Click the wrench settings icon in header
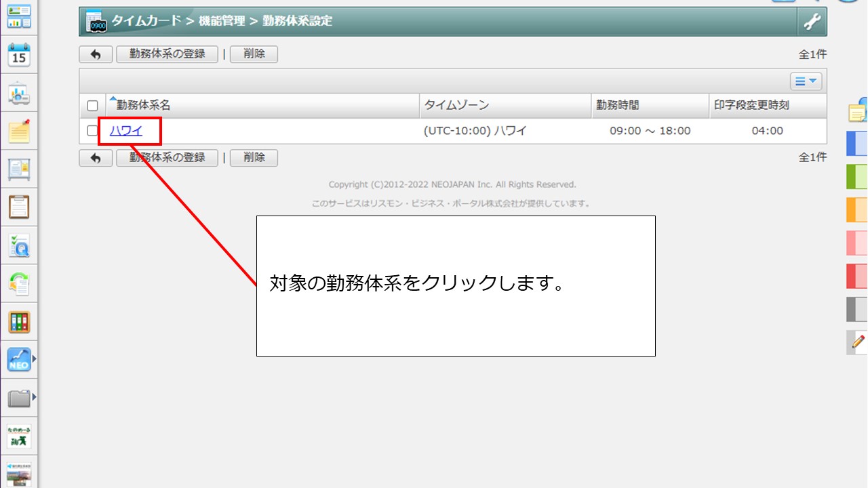 click(812, 22)
